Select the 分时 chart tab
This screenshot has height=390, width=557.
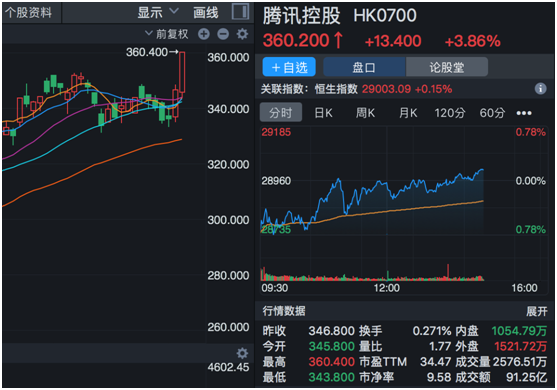pos(281,113)
